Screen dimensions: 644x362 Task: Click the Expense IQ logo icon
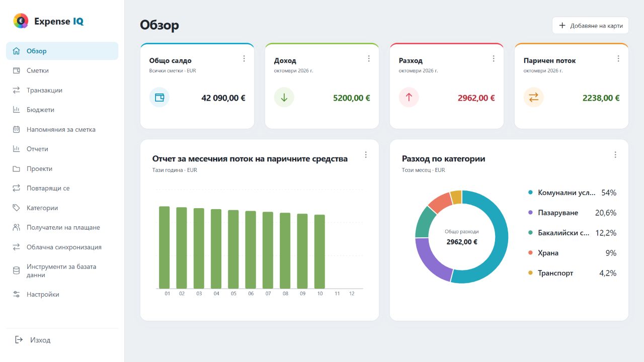(21, 21)
